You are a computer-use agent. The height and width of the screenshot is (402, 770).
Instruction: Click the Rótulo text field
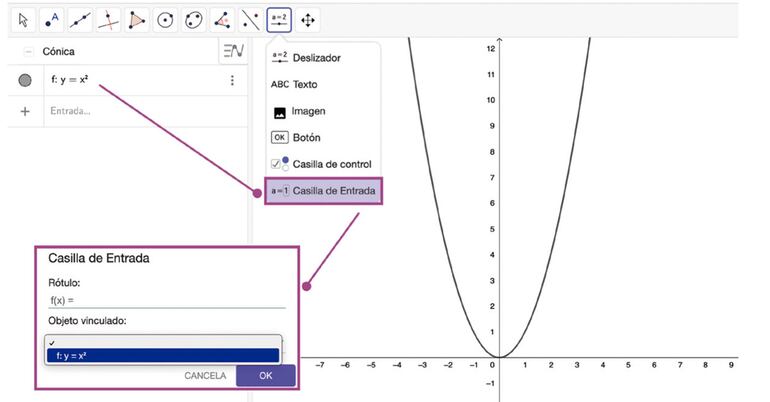[167, 299]
